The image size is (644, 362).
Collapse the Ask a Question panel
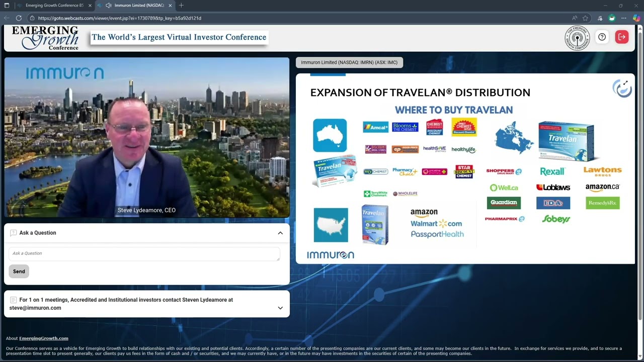tap(280, 233)
